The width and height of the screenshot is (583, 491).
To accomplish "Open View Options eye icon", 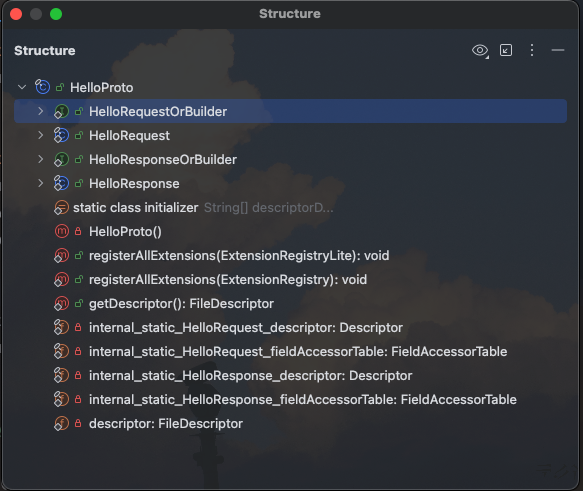I will [x=480, y=50].
